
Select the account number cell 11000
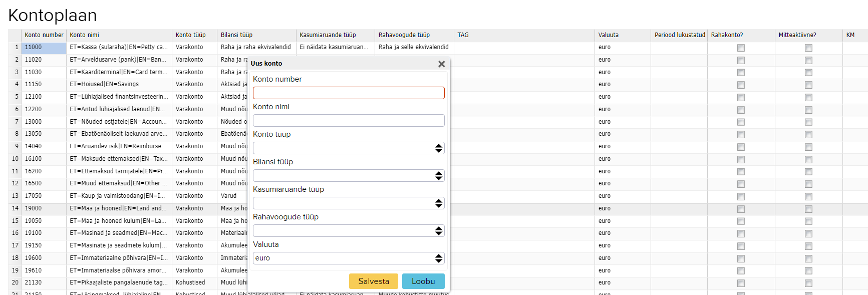[44, 48]
